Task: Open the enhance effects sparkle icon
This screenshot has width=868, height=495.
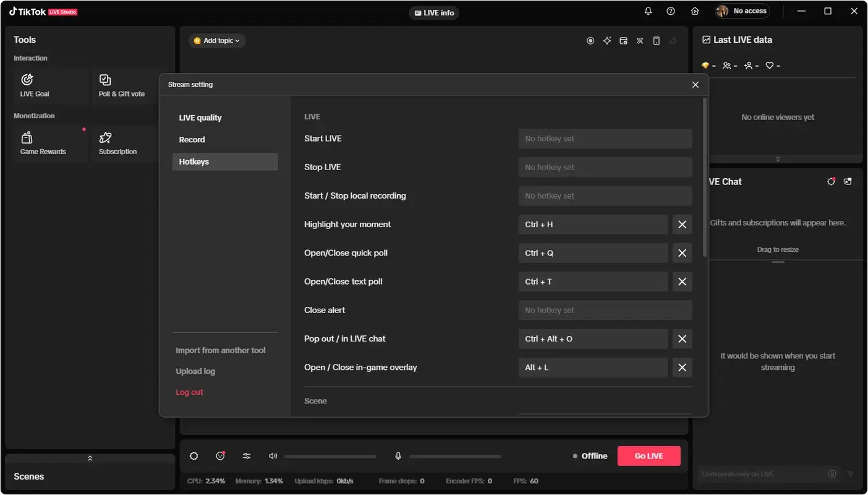Action: [x=607, y=40]
